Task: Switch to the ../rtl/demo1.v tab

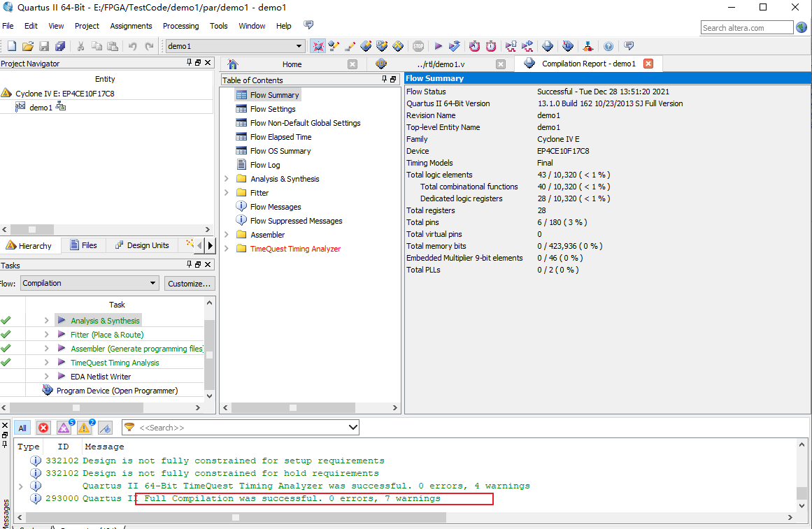Action: (x=441, y=64)
